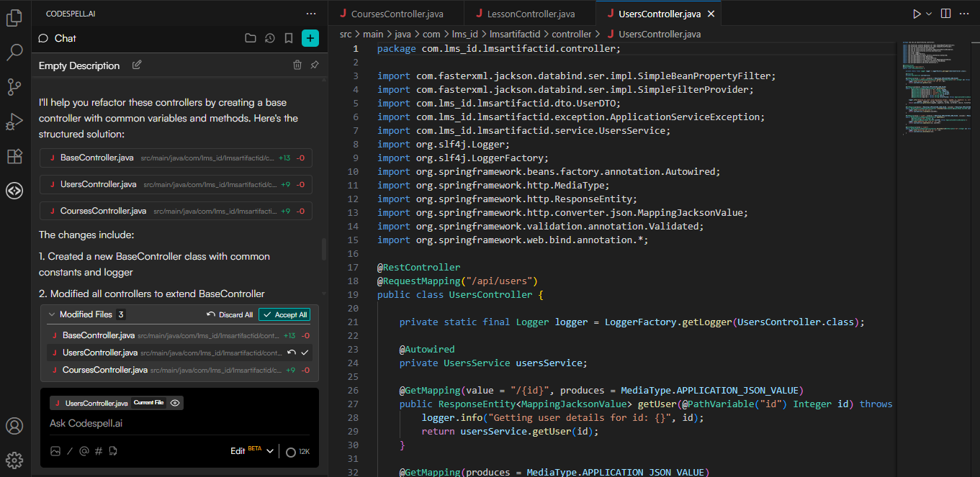Switch to LessonController.java tab

pyautogui.click(x=530, y=14)
